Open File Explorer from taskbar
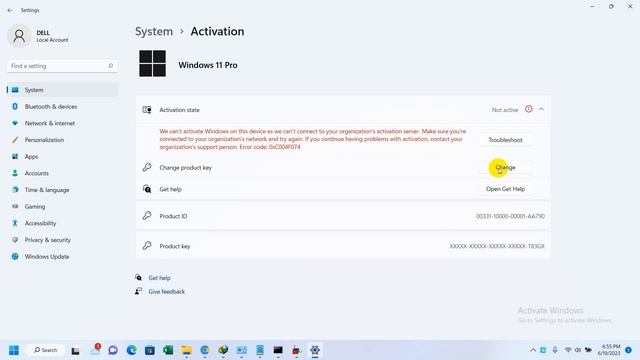The image size is (640, 360). [187, 350]
